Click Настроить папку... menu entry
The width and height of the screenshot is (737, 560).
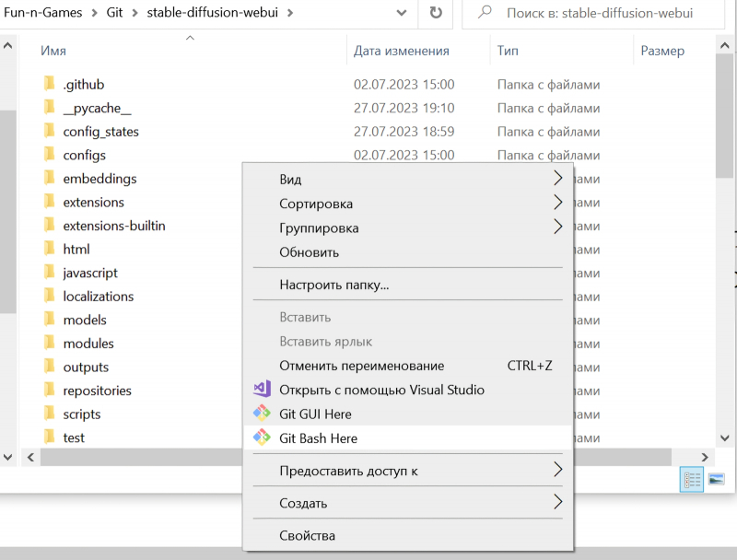coord(333,285)
